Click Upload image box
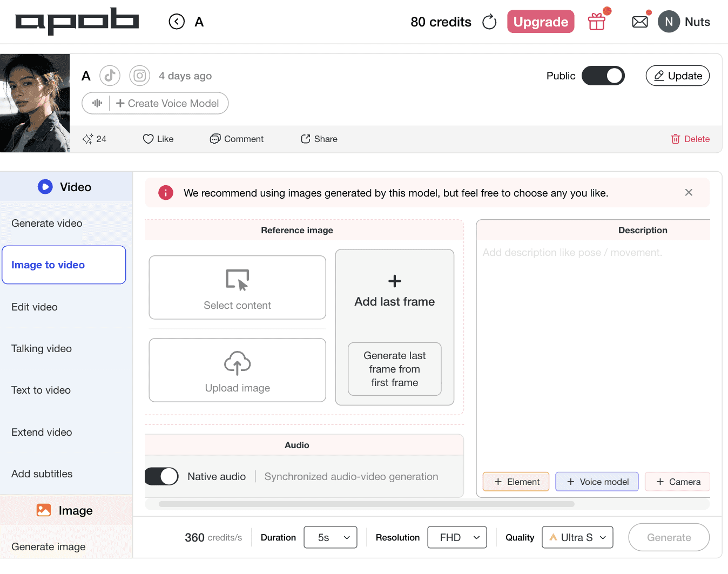 point(238,370)
